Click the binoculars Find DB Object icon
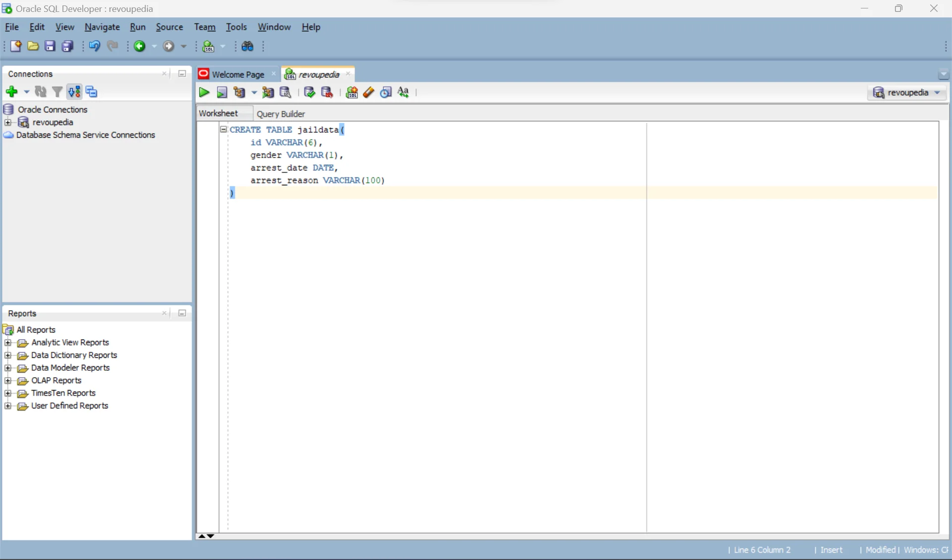Viewport: 952px width, 560px height. (247, 46)
